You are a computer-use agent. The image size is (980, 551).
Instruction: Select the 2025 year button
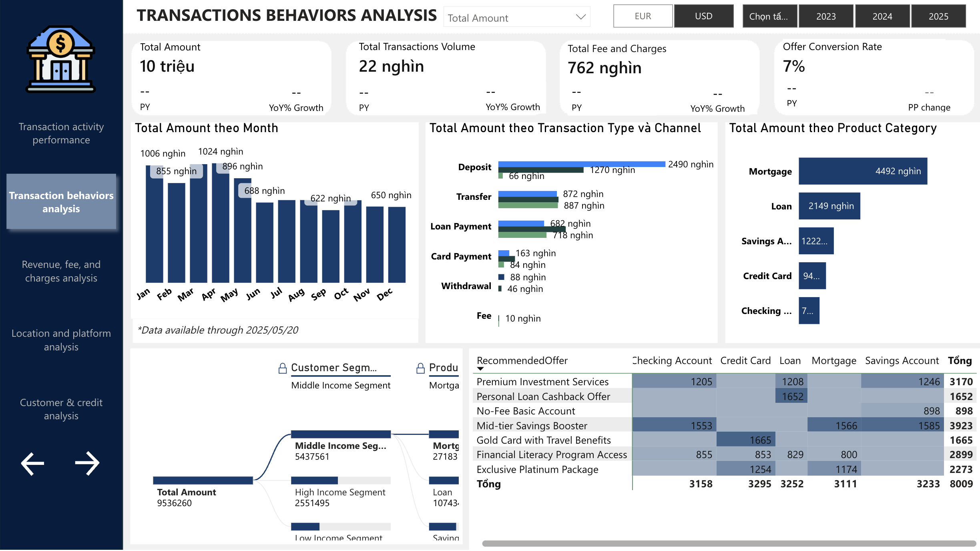[x=938, y=16]
